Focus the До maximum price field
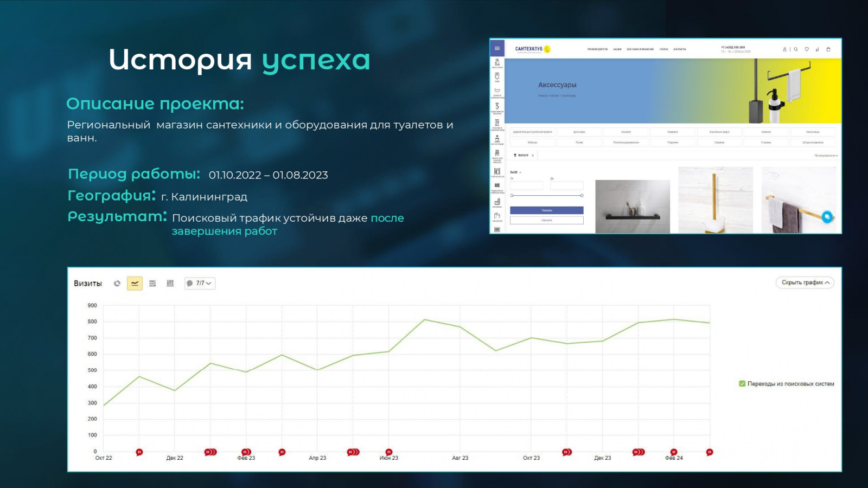 (x=567, y=185)
